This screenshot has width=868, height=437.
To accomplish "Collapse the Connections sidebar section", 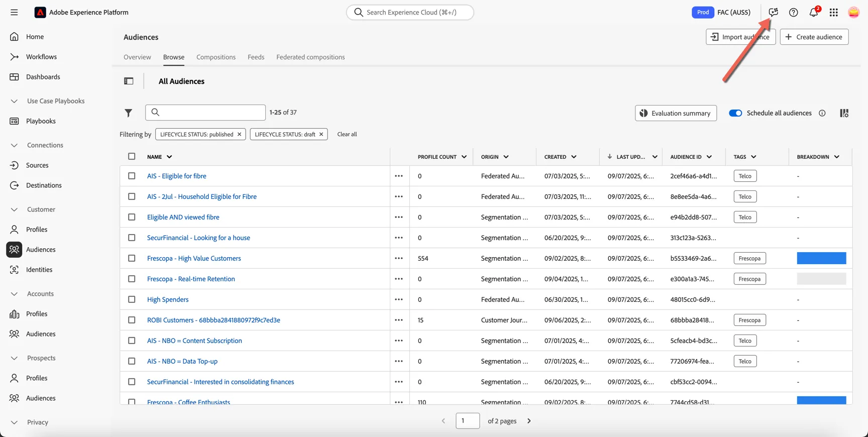I will click(14, 145).
